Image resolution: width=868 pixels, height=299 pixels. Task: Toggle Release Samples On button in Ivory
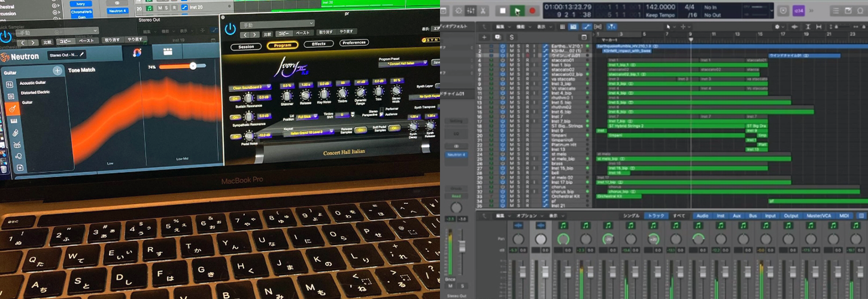point(362,130)
